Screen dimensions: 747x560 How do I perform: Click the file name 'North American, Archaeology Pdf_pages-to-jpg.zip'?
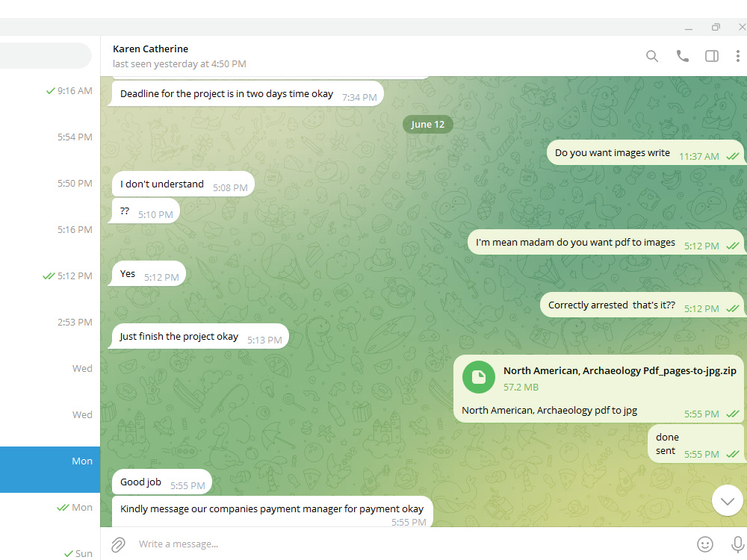click(x=620, y=370)
